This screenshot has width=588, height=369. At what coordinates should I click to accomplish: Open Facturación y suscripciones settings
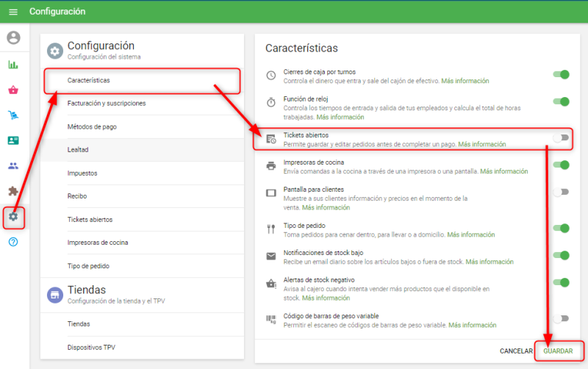click(106, 104)
